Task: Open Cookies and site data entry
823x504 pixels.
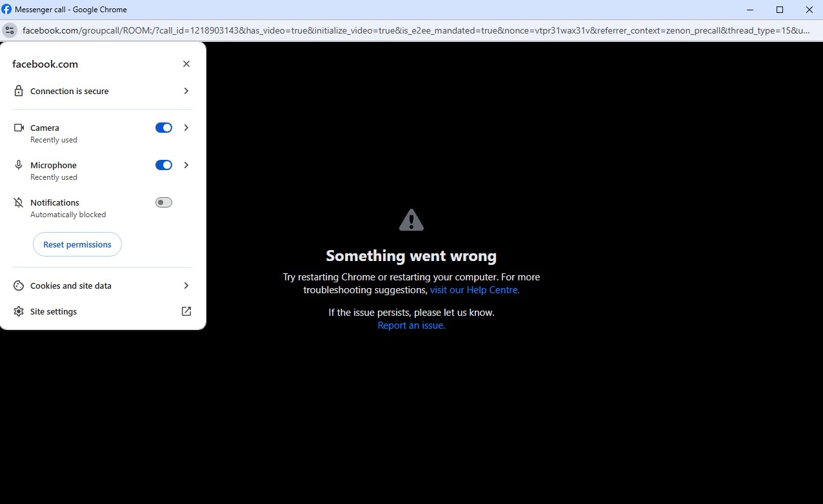Action: click(103, 286)
